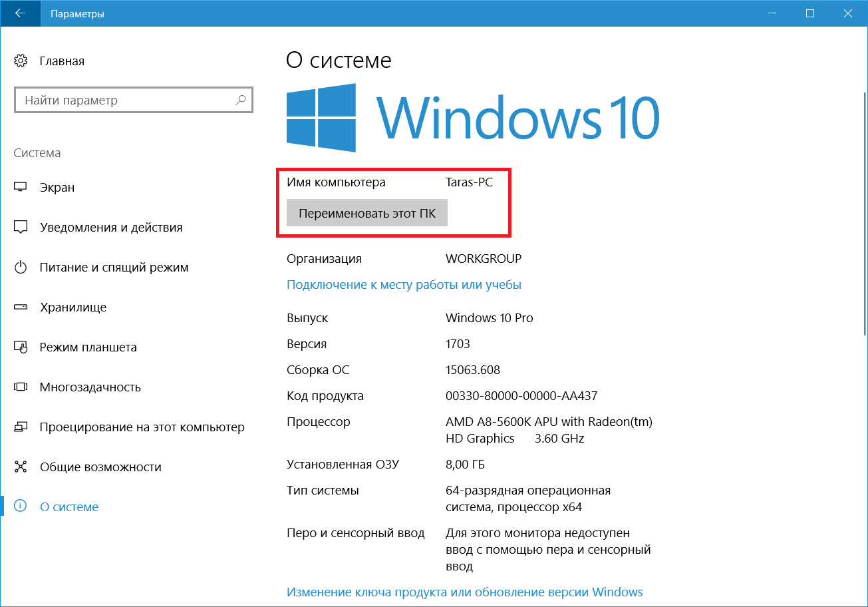
Task: Click the Питание и спящий режим icon
Action: 21,268
